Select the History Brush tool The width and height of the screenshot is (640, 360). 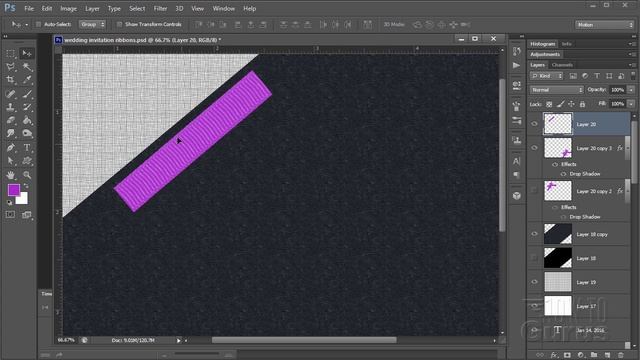(x=27, y=107)
